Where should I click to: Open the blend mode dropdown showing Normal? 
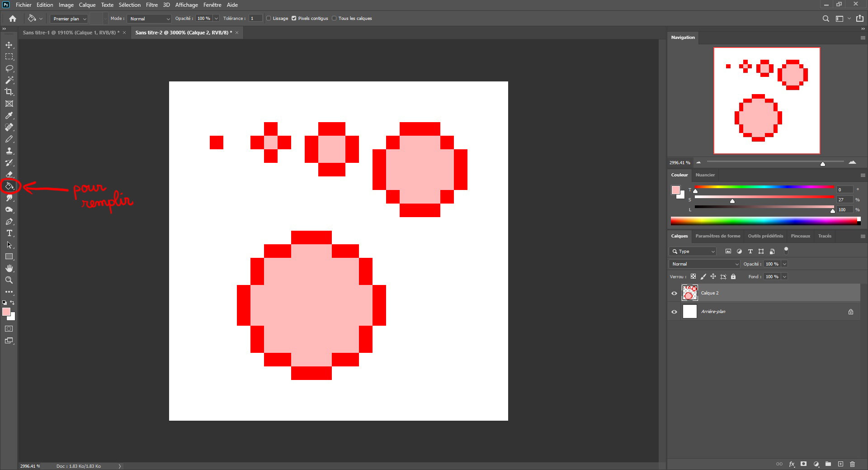coord(149,19)
